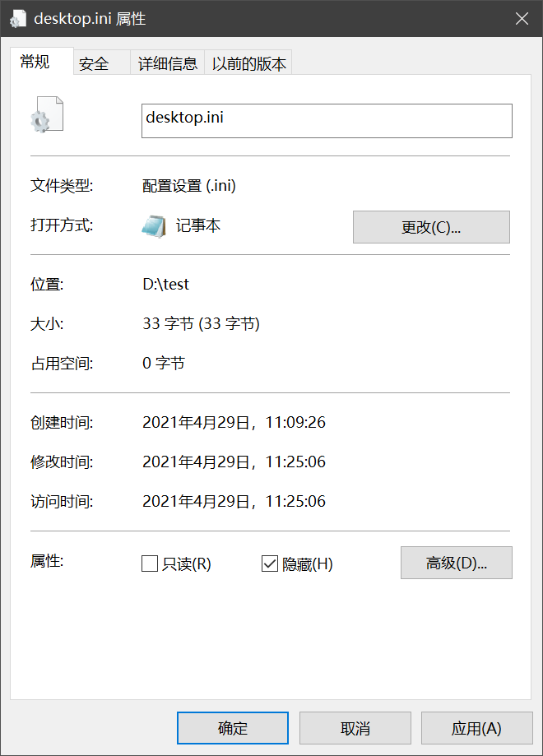
Task: Click the size value 33 字节 (33 字节)
Action: 201,323
